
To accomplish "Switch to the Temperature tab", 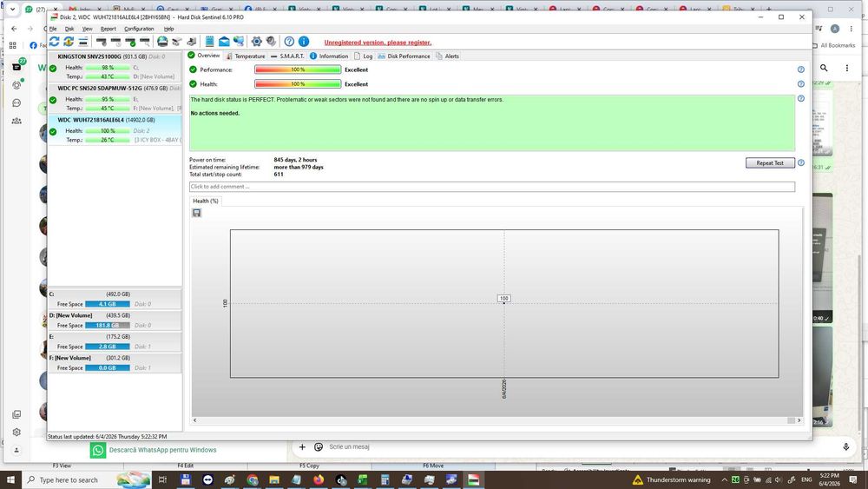I will click(246, 56).
